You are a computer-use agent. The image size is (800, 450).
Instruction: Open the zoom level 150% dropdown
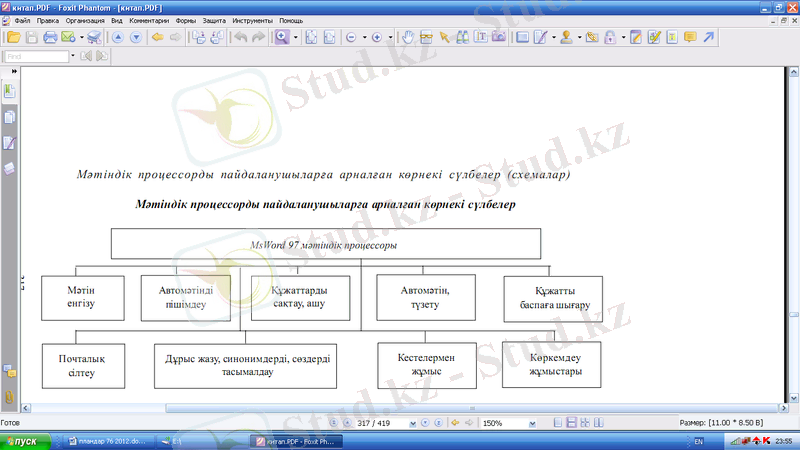coord(537,423)
